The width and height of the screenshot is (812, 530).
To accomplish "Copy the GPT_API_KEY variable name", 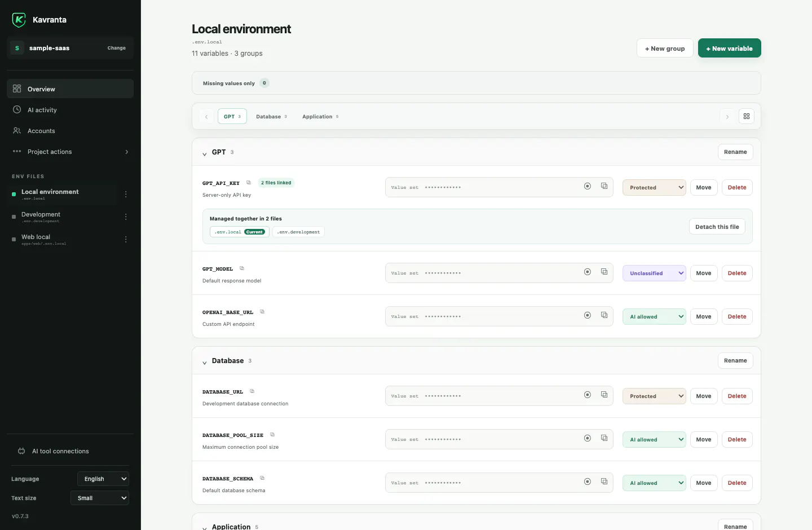I will [x=249, y=183].
